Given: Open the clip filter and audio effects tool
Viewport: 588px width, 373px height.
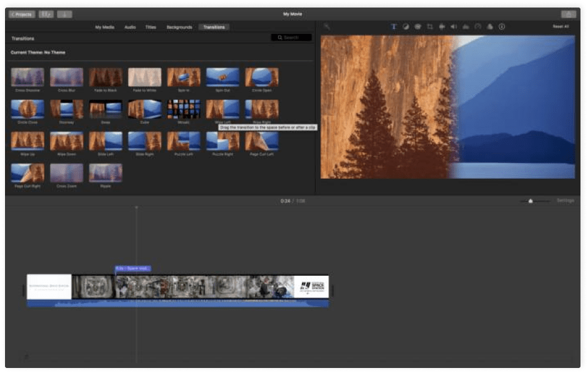Looking at the screenshot, I should click(x=490, y=26).
